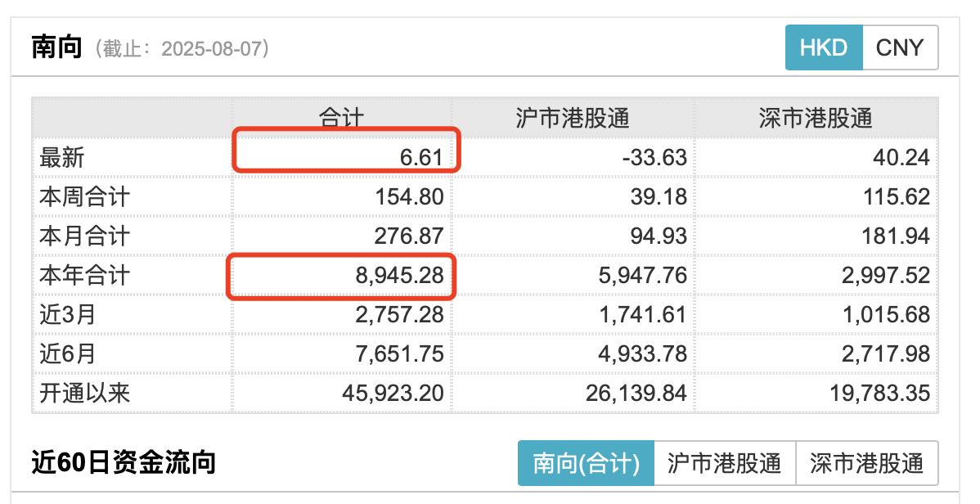Switch currency to HKD
This screenshot has height=504, width=980.
pyautogui.click(x=823, y=47)
